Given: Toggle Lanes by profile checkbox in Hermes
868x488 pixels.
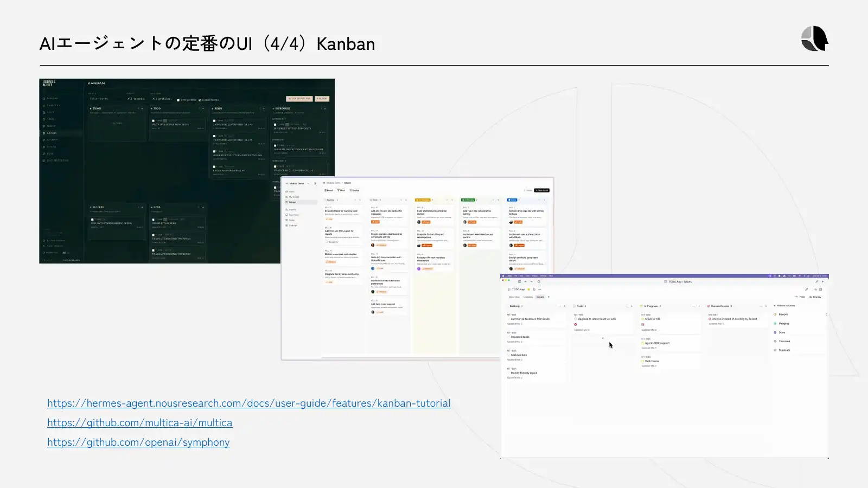Looking at the screenshot, I should coord(200,100).
